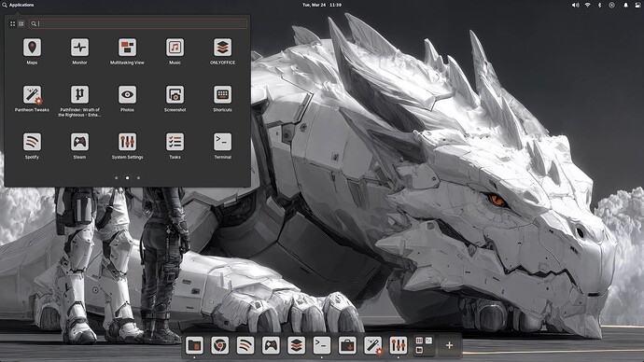Open the Photos app
644x362 pixels.
pyautogui.click(x=127, y=99)
